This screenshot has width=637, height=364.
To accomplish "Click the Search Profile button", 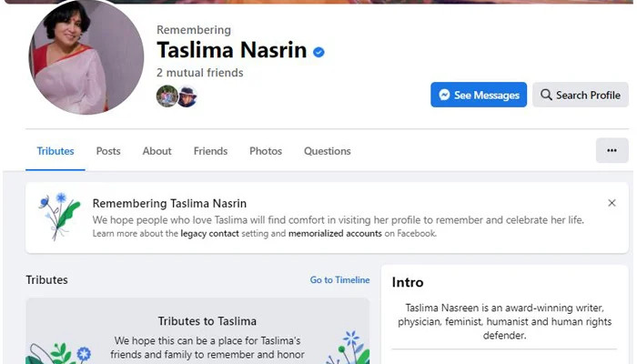I will 580,95.
